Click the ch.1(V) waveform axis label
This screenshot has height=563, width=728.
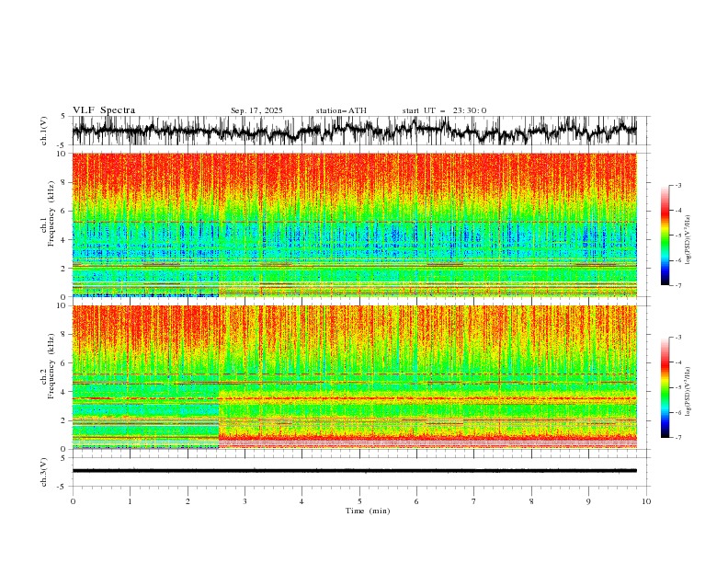[x=44, y=131]
